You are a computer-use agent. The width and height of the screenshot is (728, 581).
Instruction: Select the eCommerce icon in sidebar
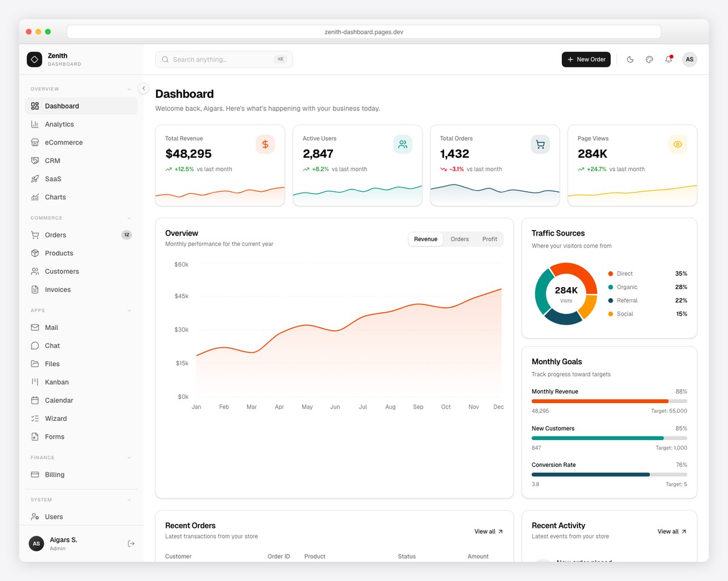[x=35, y=142]
